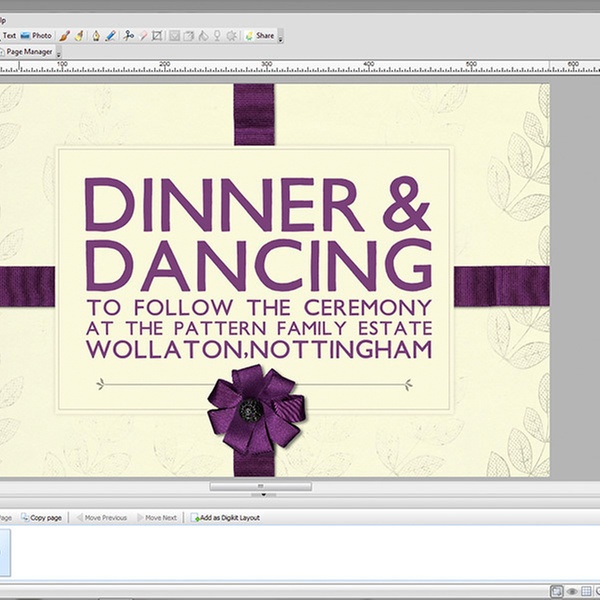Click the pen nib tool icon

pyautogui.click(x=96, y=35)
